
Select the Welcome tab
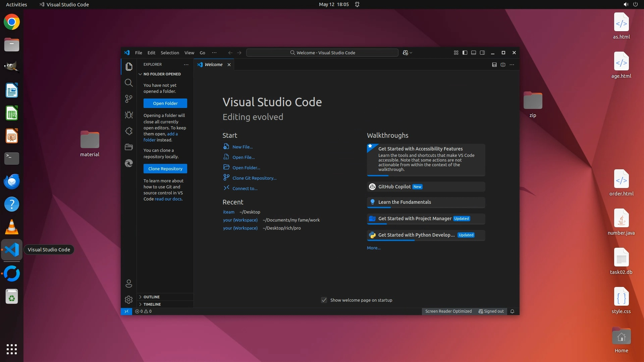pos(213,65)
